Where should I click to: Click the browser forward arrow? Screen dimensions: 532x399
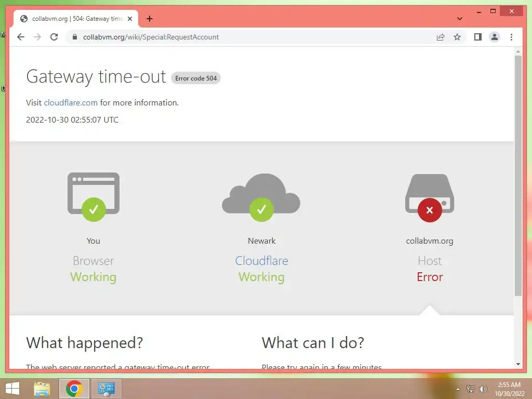pos(37,37)
